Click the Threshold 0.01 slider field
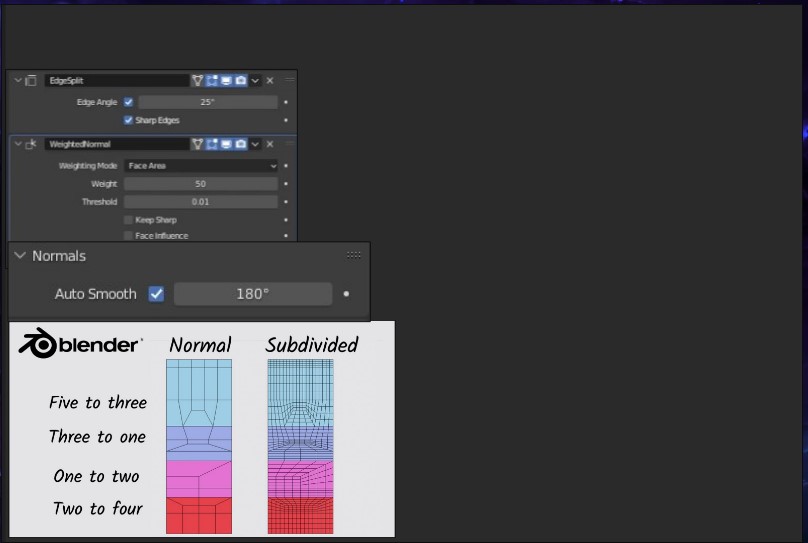The width and height of the screenshot is (808, 543). [201, 202]
